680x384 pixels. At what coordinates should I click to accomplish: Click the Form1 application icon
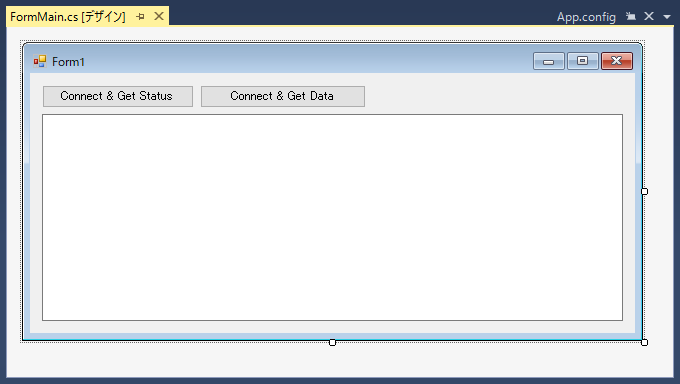(x=40, y=61)
